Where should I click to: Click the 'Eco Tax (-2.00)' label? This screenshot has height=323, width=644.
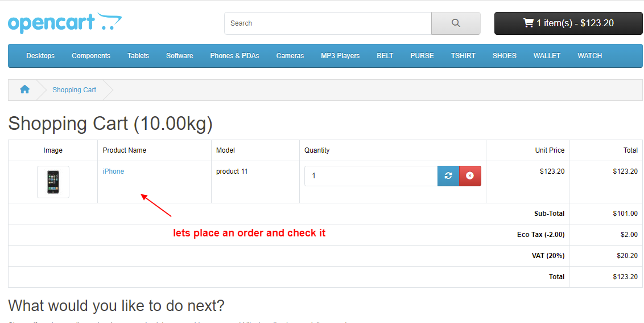[540, 235]
